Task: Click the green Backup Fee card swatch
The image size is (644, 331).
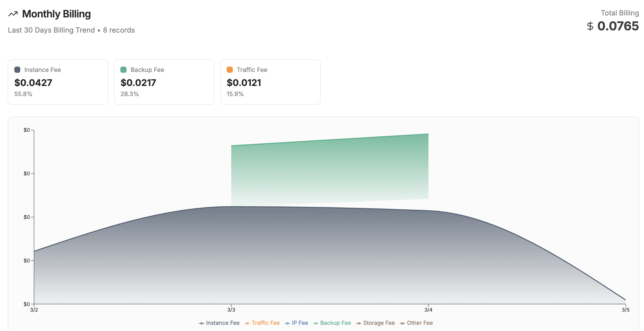Action: point(123,70)
